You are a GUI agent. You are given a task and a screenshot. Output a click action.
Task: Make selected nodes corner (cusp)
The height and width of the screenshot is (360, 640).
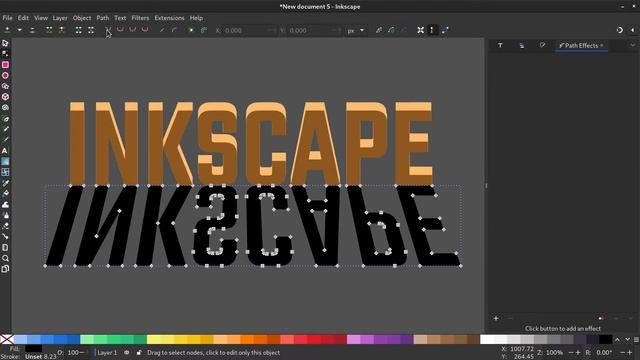click(x=108, y=30)
